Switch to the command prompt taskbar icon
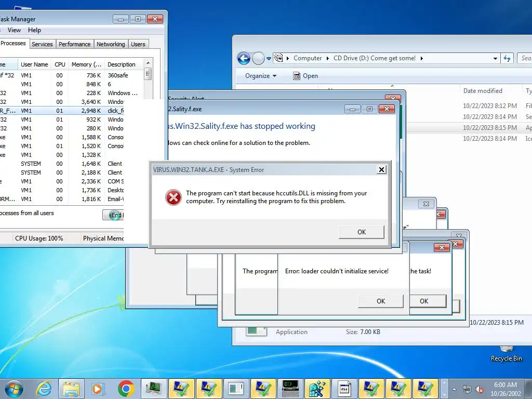Screen dimensions: 532x399 (290, 389)
